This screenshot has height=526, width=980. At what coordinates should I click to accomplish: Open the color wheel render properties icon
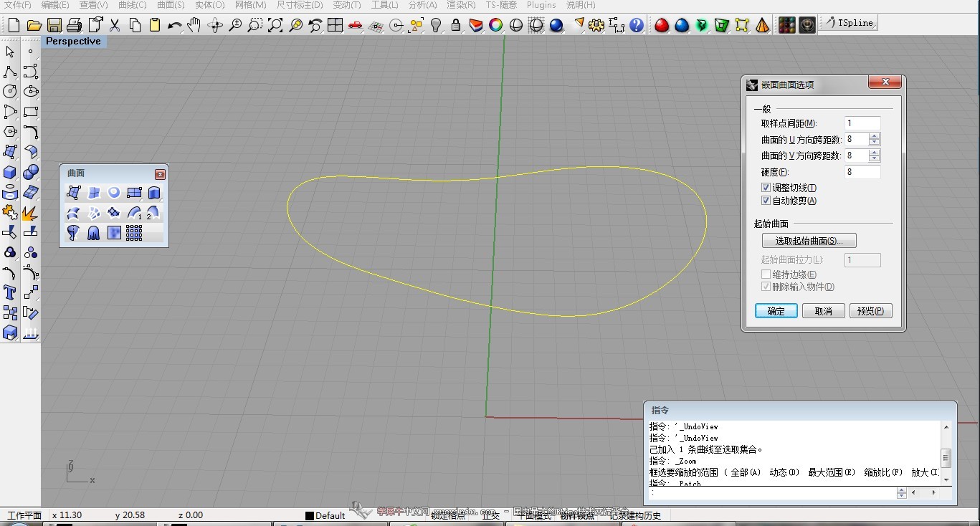495,26
